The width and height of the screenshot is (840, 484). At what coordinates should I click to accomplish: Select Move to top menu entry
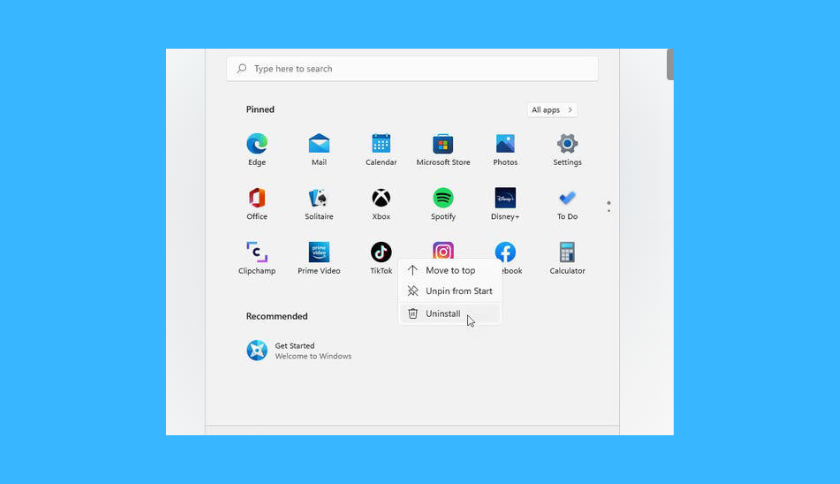(450, 270)
